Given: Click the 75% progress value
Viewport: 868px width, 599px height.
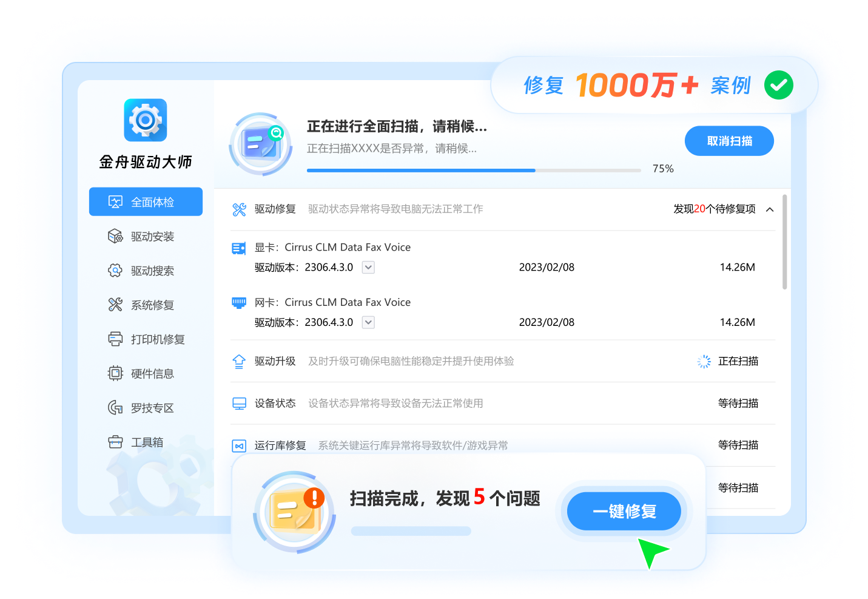Looking at the screenshot, I should point(663,169).
